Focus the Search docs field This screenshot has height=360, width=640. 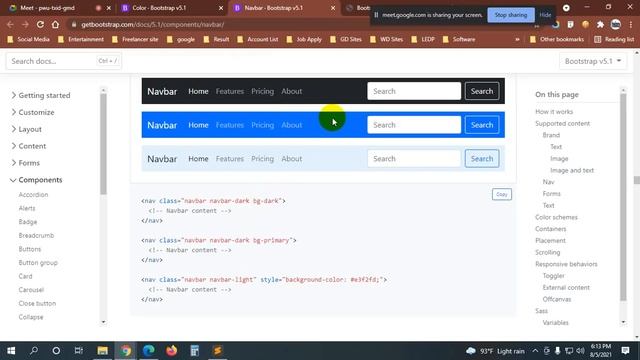point(64,61)
